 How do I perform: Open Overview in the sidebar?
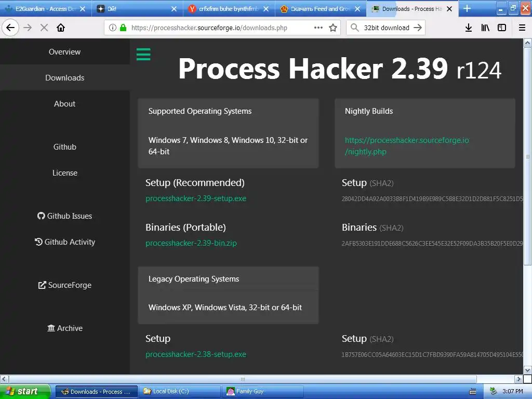pyautogui.click(x=64, y=51)
